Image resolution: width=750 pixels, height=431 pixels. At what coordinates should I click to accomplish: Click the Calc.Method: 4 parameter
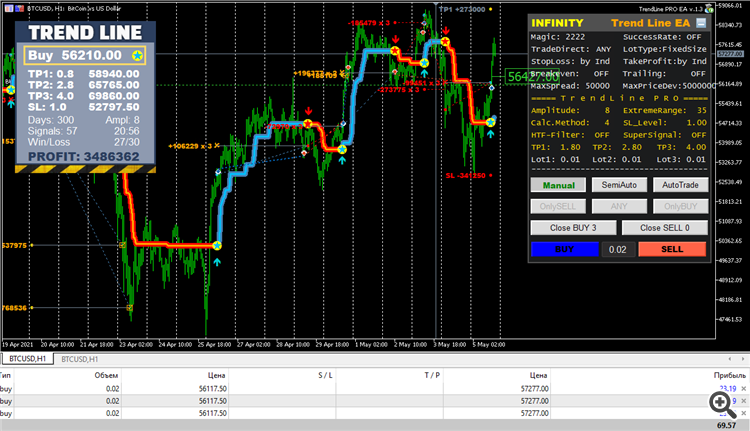[570, 123]
